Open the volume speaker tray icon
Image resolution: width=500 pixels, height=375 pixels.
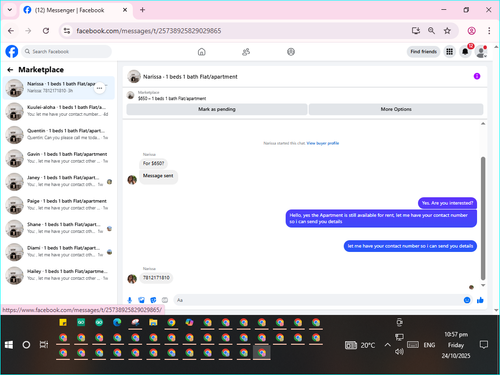[x=399, y=351]
